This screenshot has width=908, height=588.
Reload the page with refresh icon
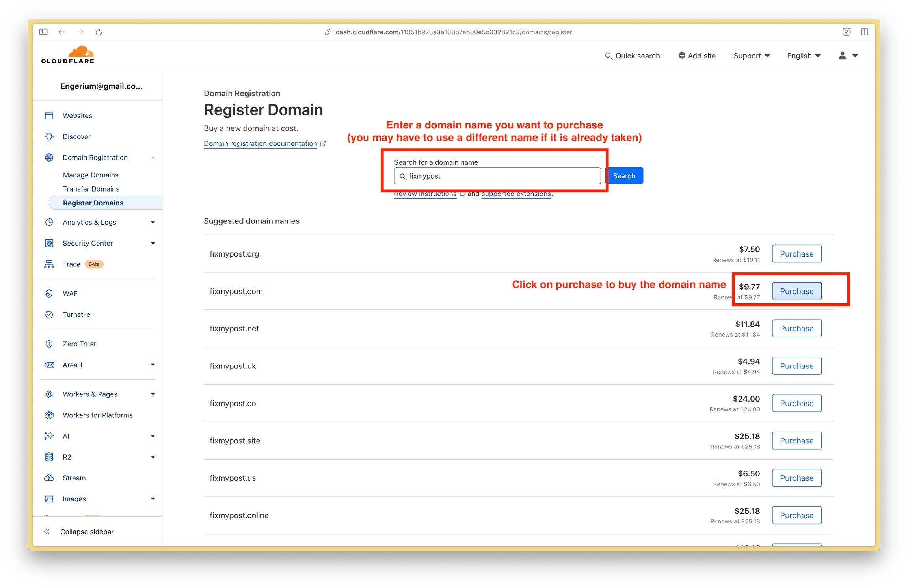pos(99,32)
